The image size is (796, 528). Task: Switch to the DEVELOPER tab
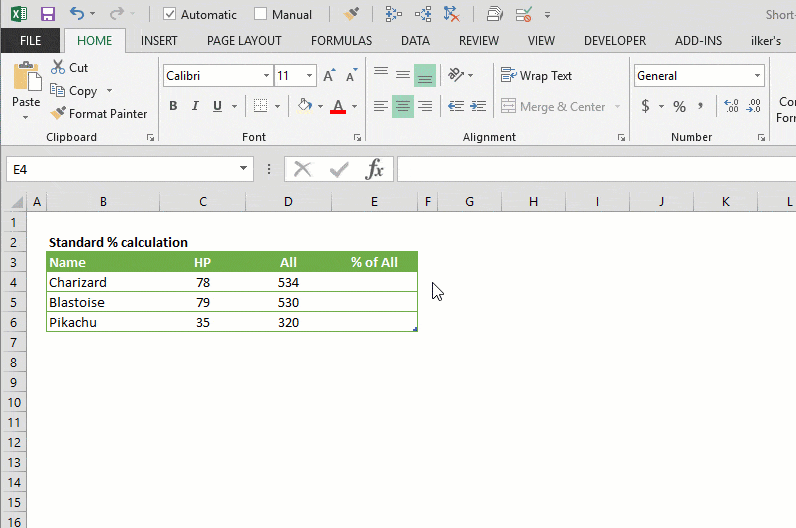point(615,41)
